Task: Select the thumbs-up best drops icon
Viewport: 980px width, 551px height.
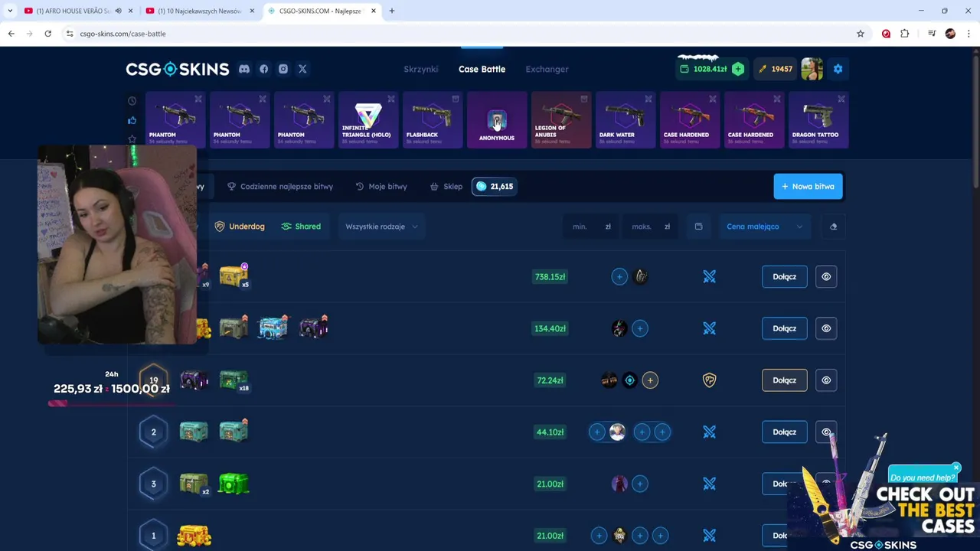Action: tap(132, 120)
